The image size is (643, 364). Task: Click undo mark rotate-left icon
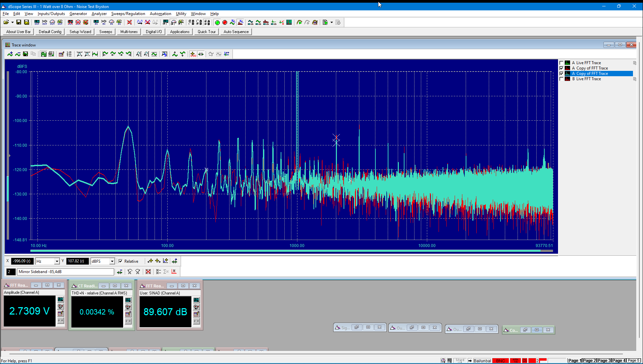tap(130, 272)
